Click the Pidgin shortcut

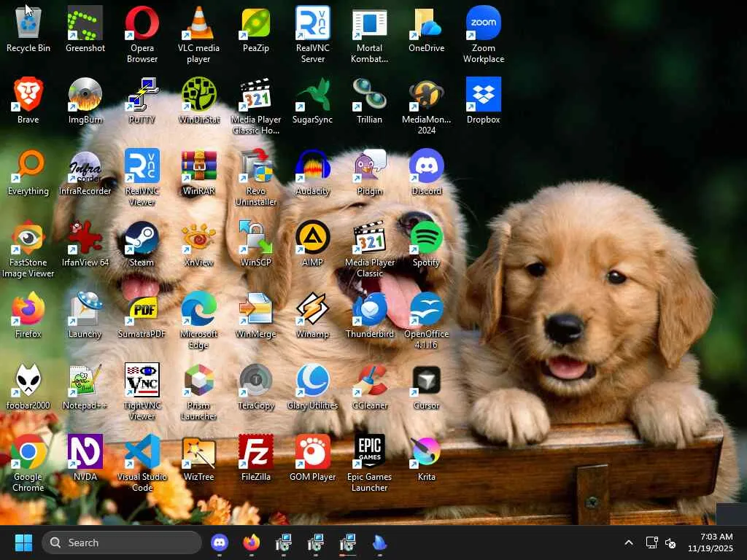369,172
